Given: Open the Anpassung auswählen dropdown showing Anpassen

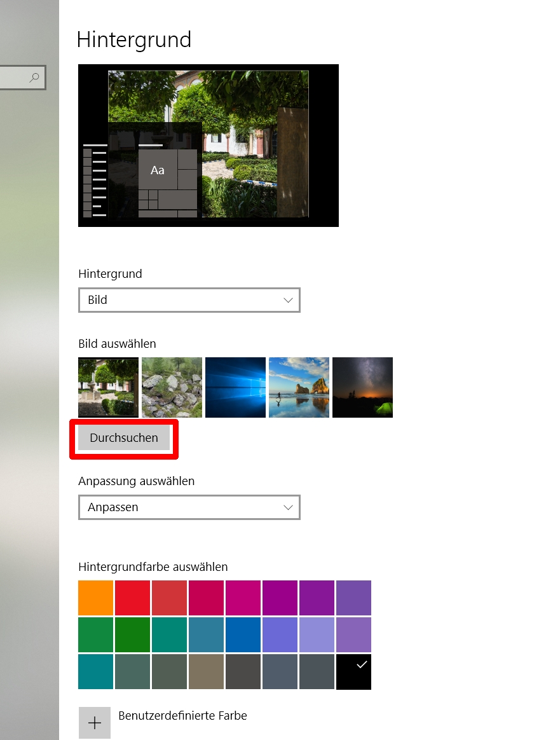Looking at the screenshot, I should point(189,507).
